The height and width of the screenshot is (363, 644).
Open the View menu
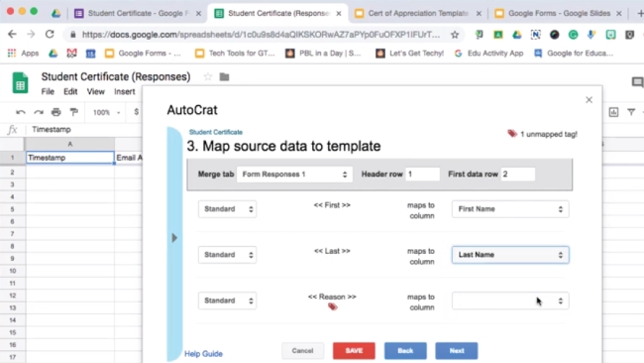tap(96, 91)
